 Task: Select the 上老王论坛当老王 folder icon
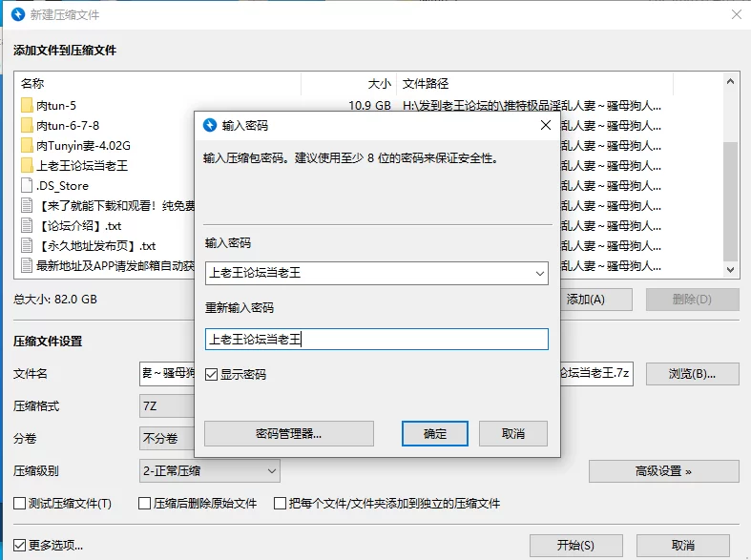[27, 165]
